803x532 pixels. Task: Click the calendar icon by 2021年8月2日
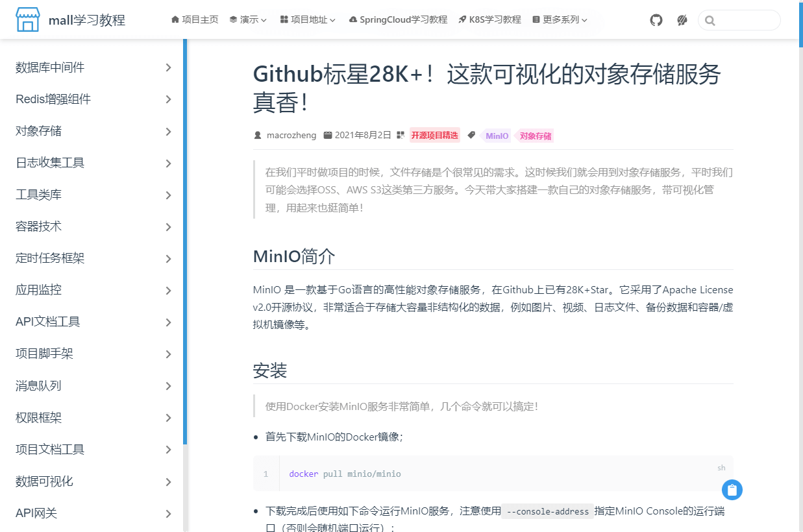[328, 136]
